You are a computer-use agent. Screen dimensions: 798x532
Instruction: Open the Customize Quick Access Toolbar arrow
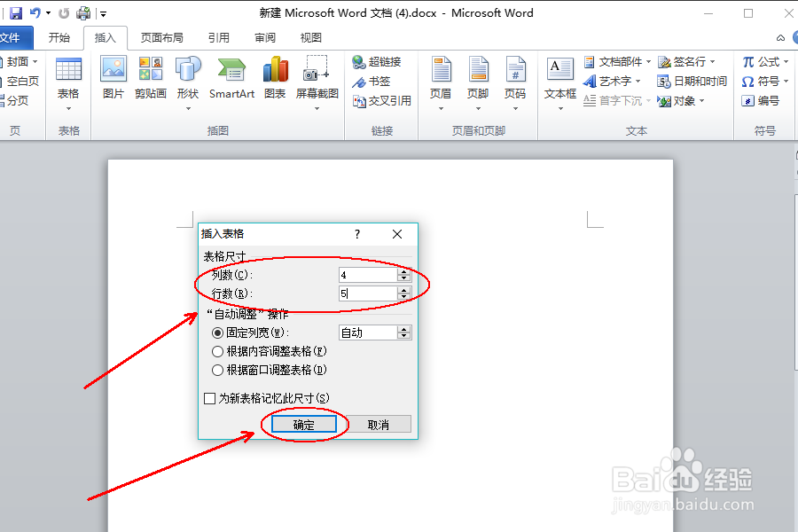pyautogui.click(x=103, y=14)
